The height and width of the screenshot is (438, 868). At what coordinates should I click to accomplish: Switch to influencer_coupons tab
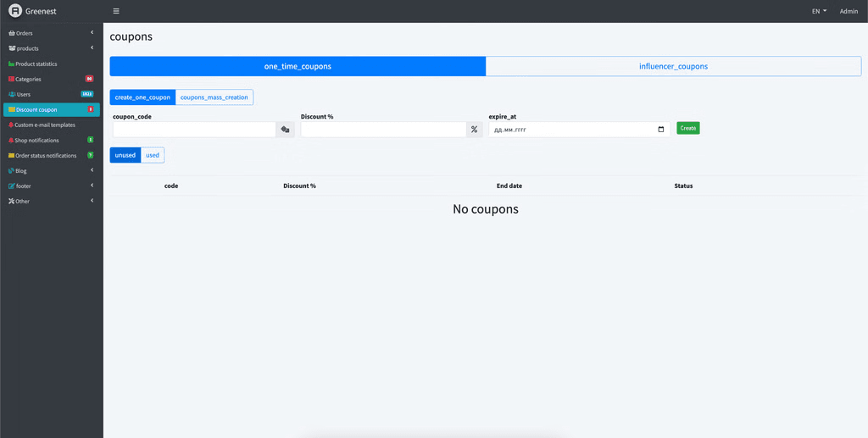point(673,66)
